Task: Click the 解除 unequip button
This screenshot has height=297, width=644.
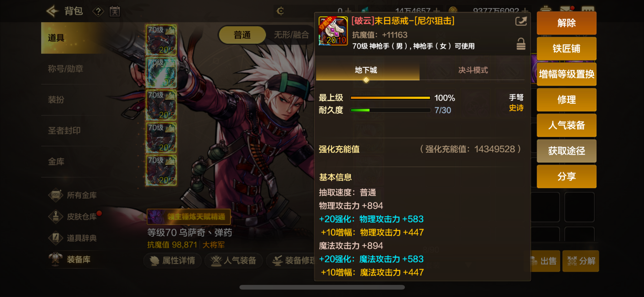Action: (x=566, y=23)
